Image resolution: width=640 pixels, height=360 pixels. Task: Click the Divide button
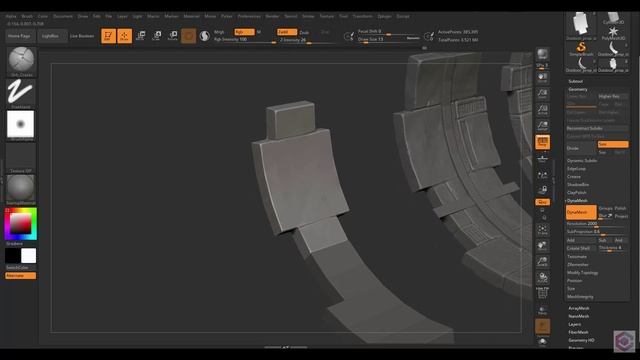pos(581,148)
